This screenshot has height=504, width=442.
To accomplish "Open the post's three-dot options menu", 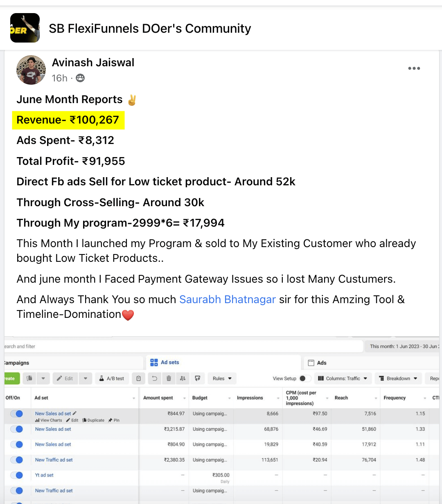I will tap(414, 68).
